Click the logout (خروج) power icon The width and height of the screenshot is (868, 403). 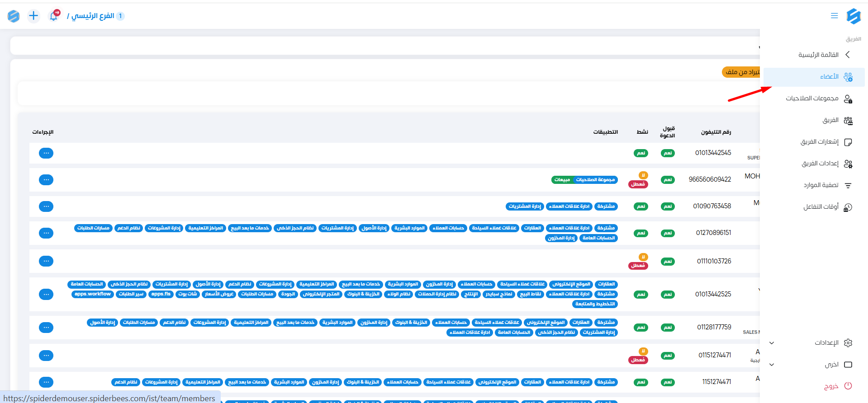pos(848,386)
